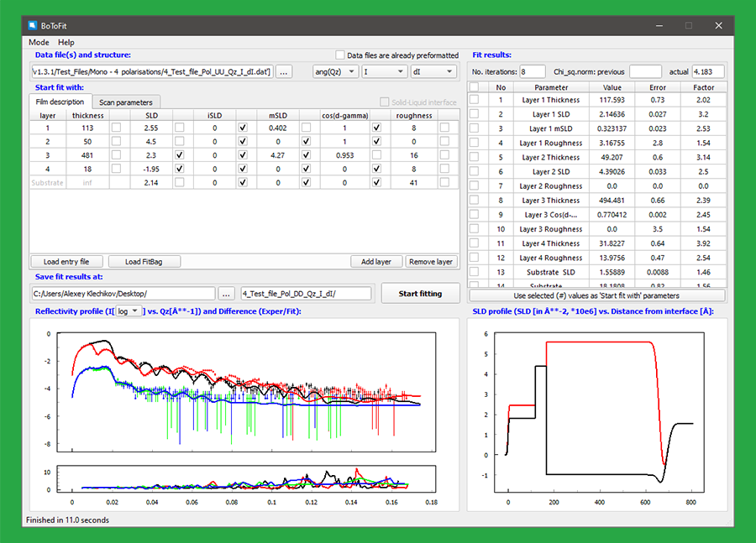Open the Mode menu
Image resolution: width=756 pixels, height=543 pixels.
(39, 42)
